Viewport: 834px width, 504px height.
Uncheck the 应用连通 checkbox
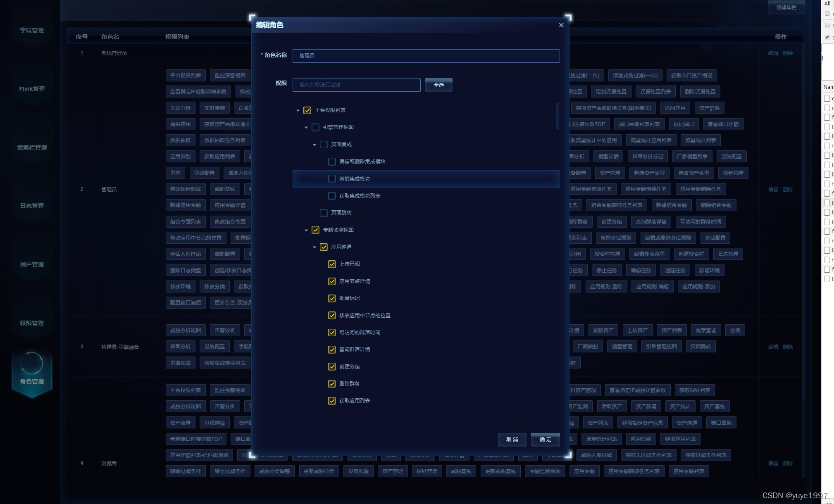[x=324, y=247]
